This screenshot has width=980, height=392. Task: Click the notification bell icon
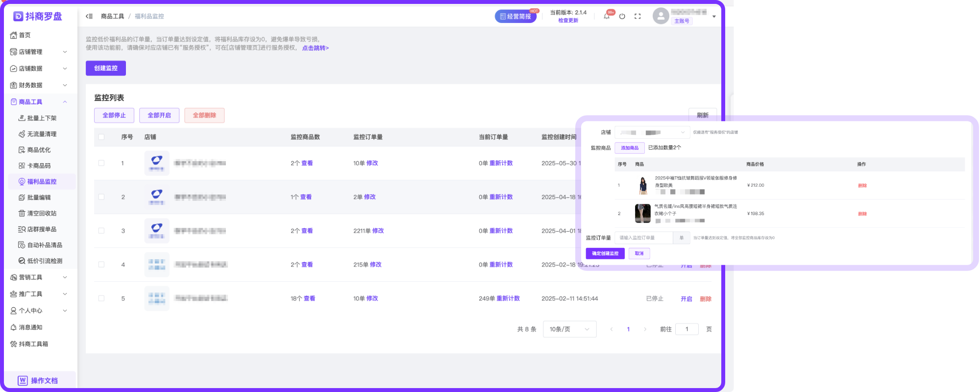(x=607, y=16)
